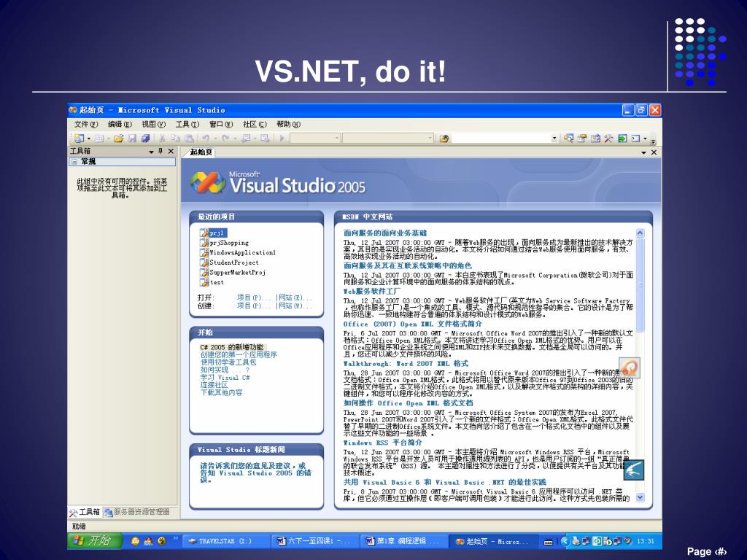The image size is (747, 560).
Task: Open Toolbox hammer-wrench toolbar icon
Action: pyautogui.click(x=608, y=138)
